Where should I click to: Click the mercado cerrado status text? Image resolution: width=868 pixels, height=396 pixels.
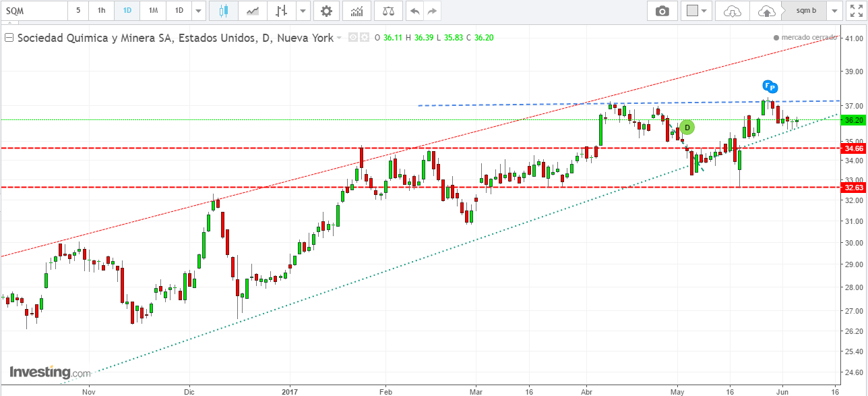point(809,38)
